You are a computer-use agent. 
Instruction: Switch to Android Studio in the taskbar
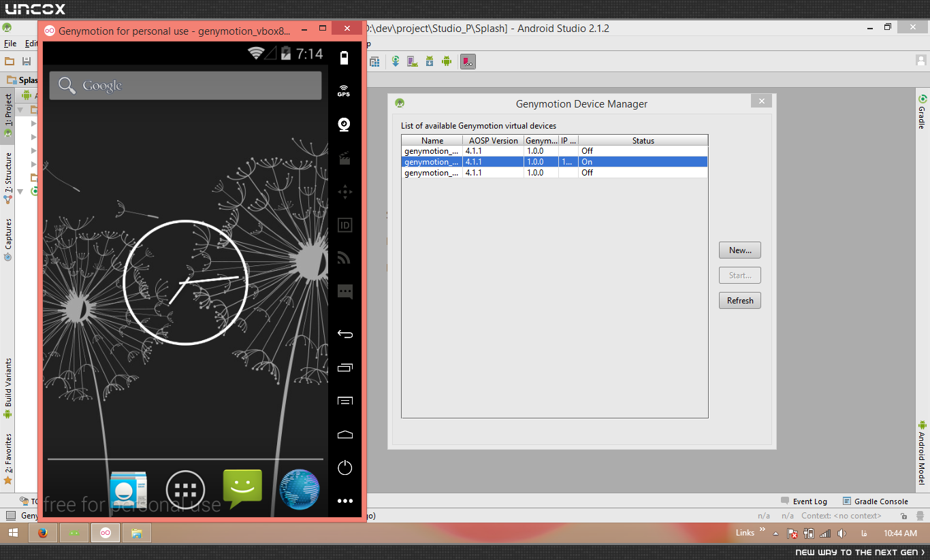74,533
